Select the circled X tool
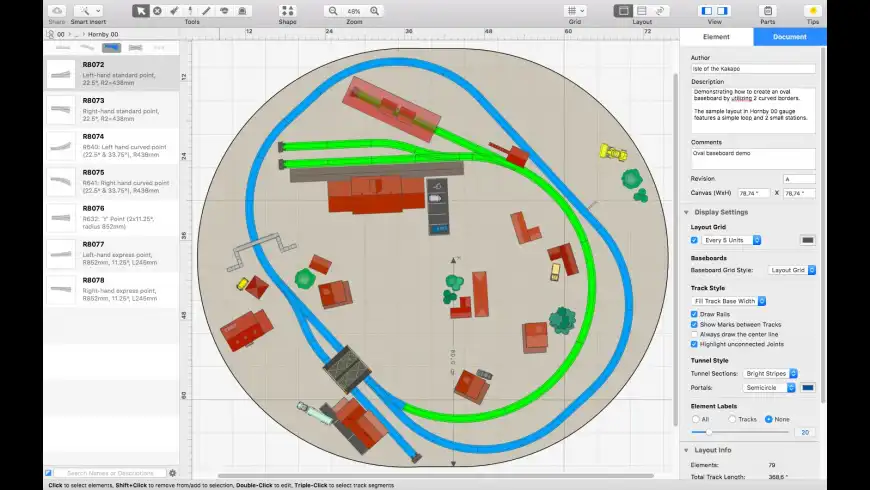The image size is (870, 490). tap(158, 11)
